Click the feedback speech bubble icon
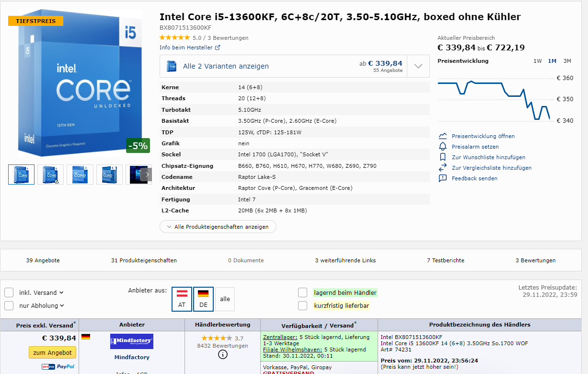The height and width of the screenshot is (374, 588). [443, 178]
